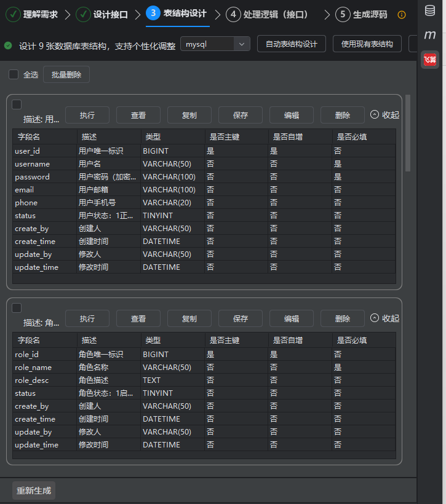Open the red Feisuan plugin icon

430,60
